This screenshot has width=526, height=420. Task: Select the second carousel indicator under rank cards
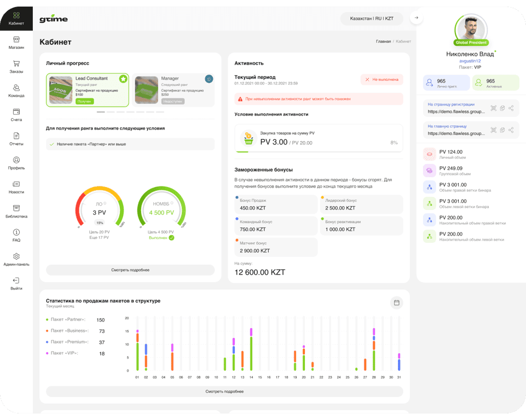tap(111, 112)
